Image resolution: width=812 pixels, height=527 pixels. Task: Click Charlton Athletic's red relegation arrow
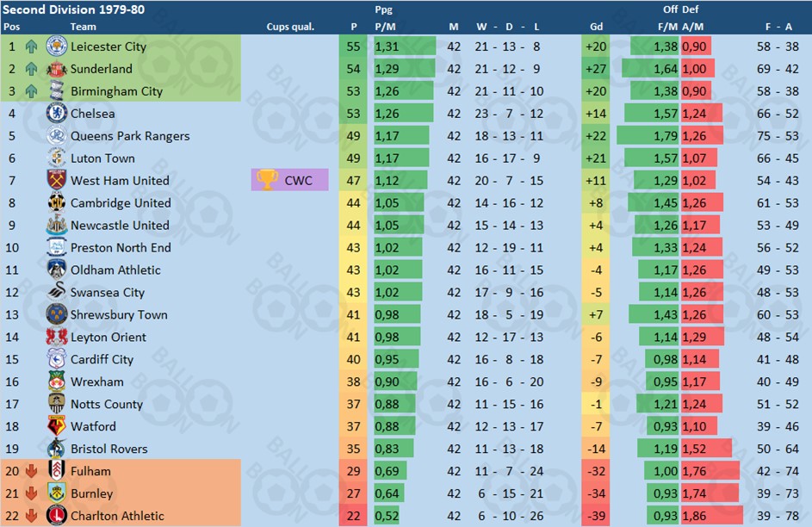(31, 516)
